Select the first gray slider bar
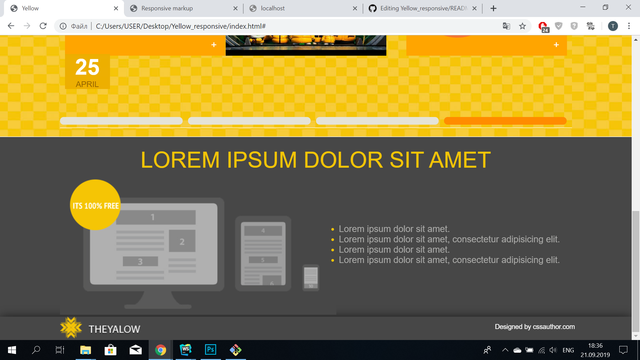640x360 pixels. click(x=121, y=121)
